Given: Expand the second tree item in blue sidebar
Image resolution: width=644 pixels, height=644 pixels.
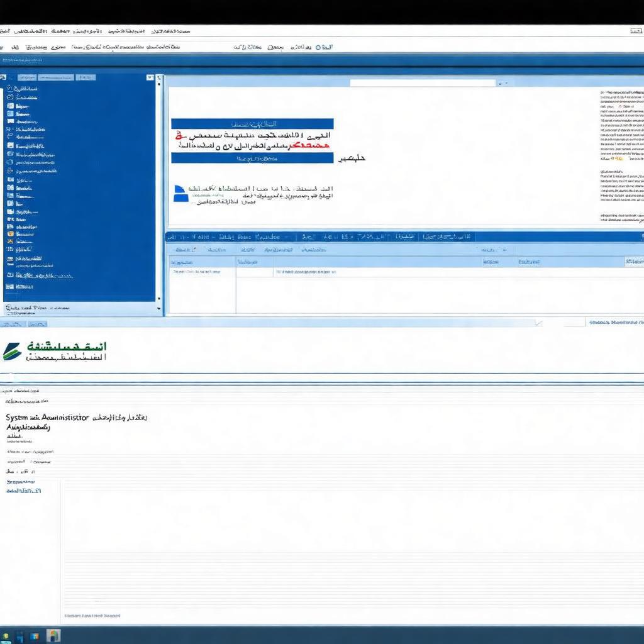Looking at the screenshot, I should [x=10, y=97].
